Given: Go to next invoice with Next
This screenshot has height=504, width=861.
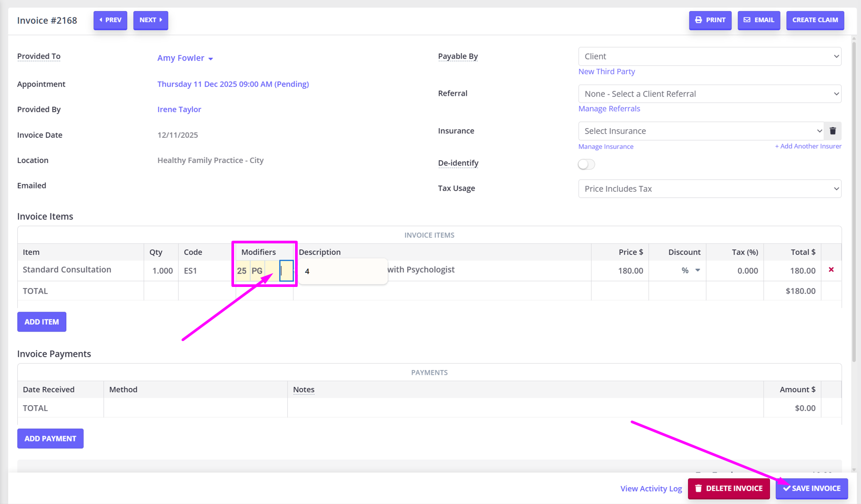Looking at the screenshot, I should [x=150, y=20].
